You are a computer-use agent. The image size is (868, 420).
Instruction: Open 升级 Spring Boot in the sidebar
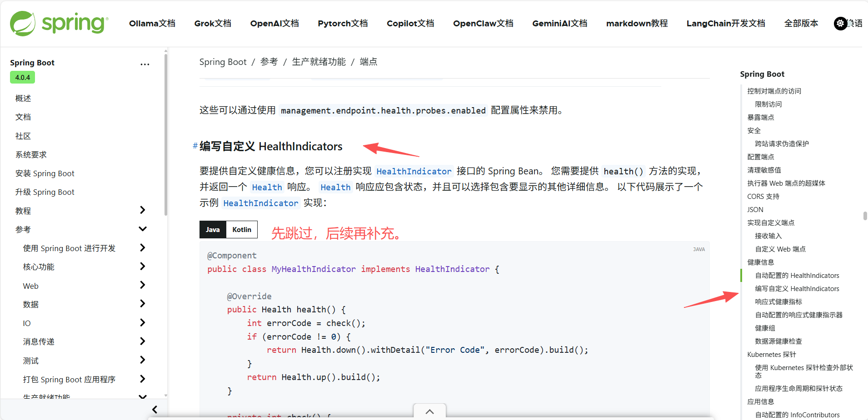[x=45, y=192]
